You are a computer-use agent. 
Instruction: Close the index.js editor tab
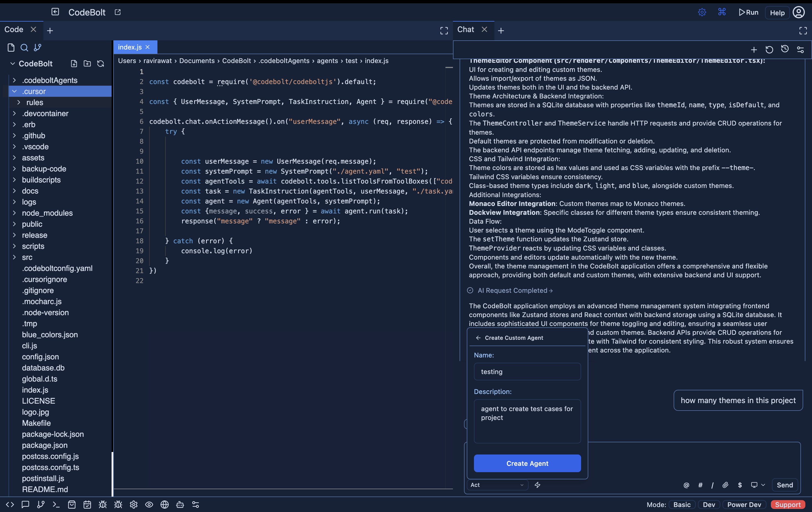click(147, 47)
